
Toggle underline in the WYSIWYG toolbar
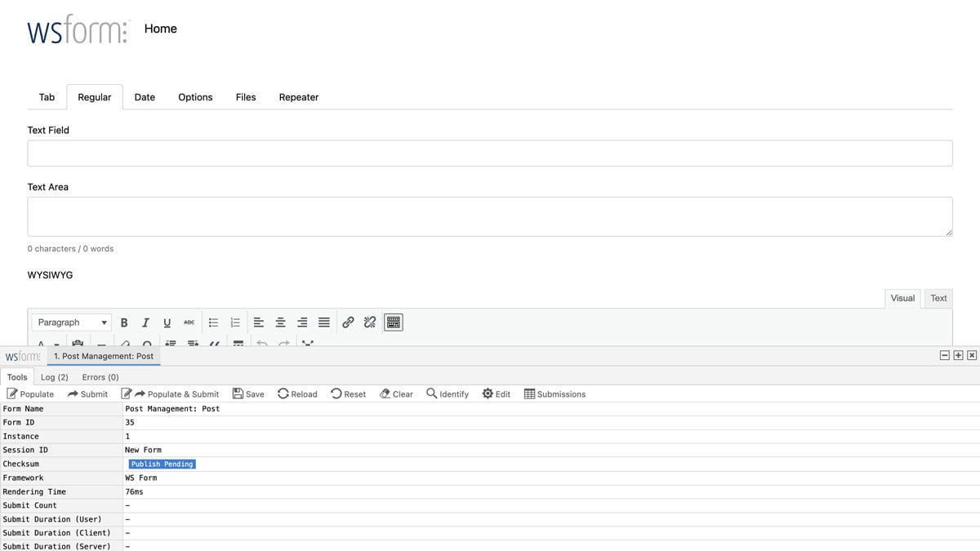pos(167,322)
